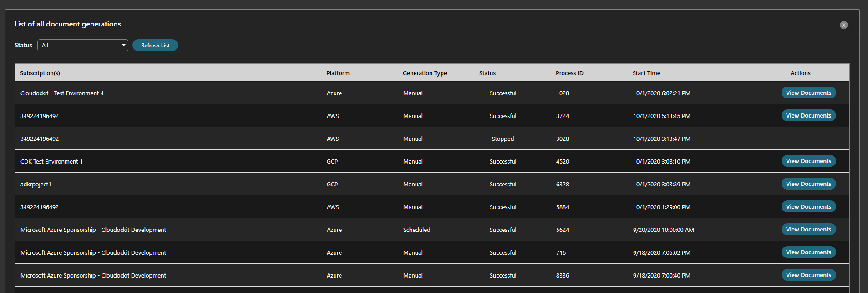
Task: Click start time 10/1/2020 6:02:21 PM
Action: click(x=662, y=93)
